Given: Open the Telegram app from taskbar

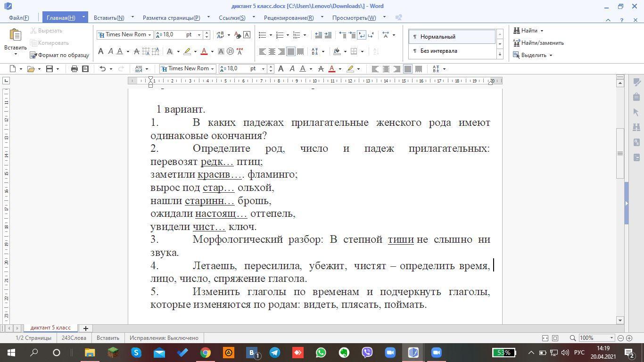Looking at the screenshot, I should [x=275, y=352].
